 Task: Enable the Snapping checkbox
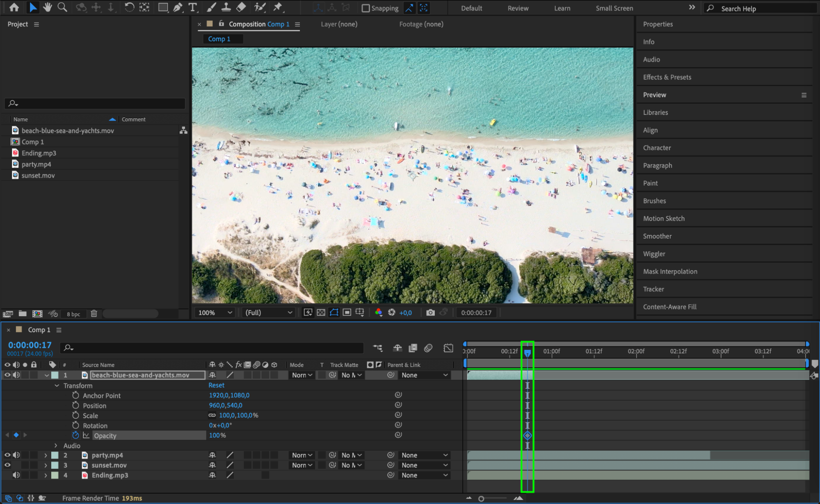pyautogui.click(x=366, y=8)
